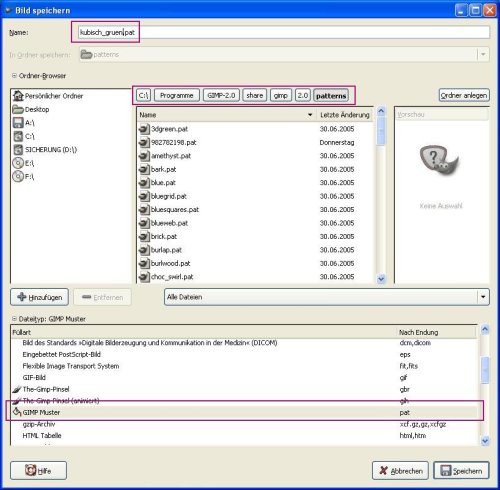Collapse the Dateityp: GIMP Muster expander
500x490 pixels.
(14, 319)
